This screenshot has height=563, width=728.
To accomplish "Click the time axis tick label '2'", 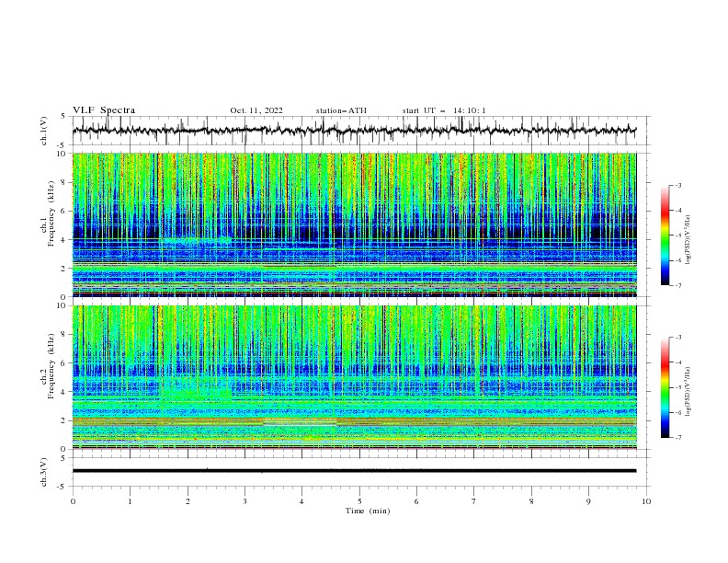I will tap(188, 501).
